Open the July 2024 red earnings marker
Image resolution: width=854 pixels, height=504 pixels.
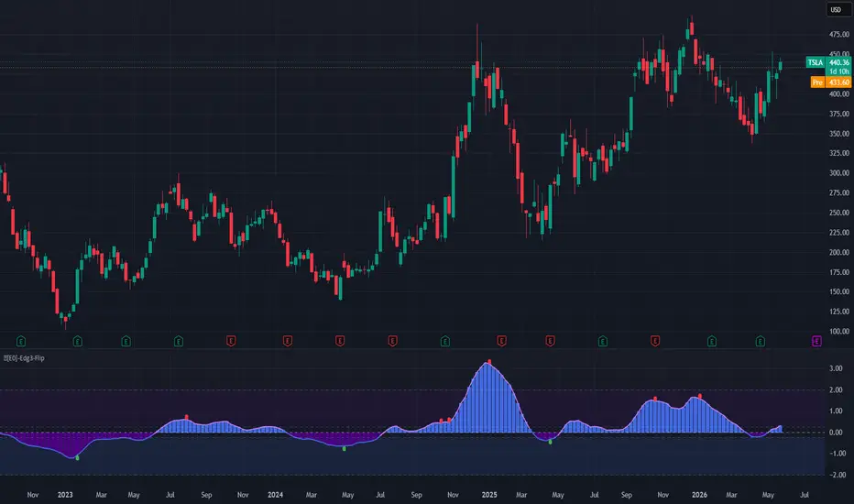click(393, 342)
